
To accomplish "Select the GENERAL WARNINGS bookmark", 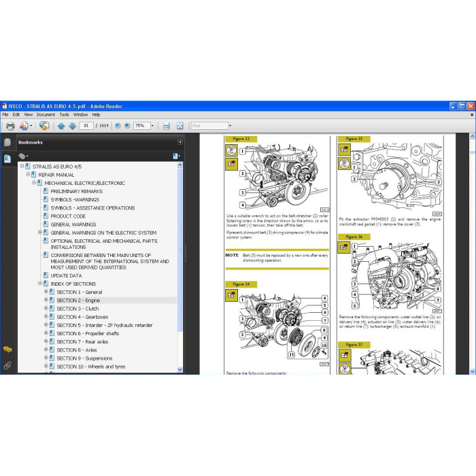I will tap(73, 224).
